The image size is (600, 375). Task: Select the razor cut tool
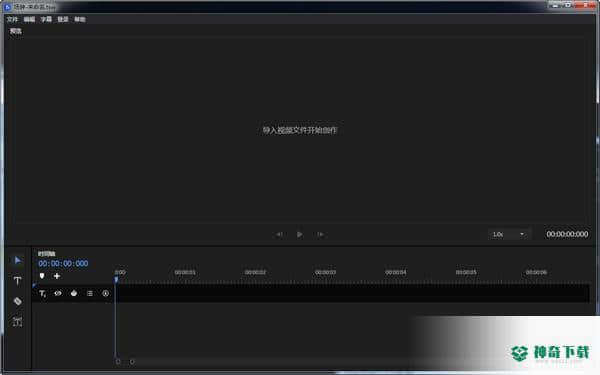18,301
